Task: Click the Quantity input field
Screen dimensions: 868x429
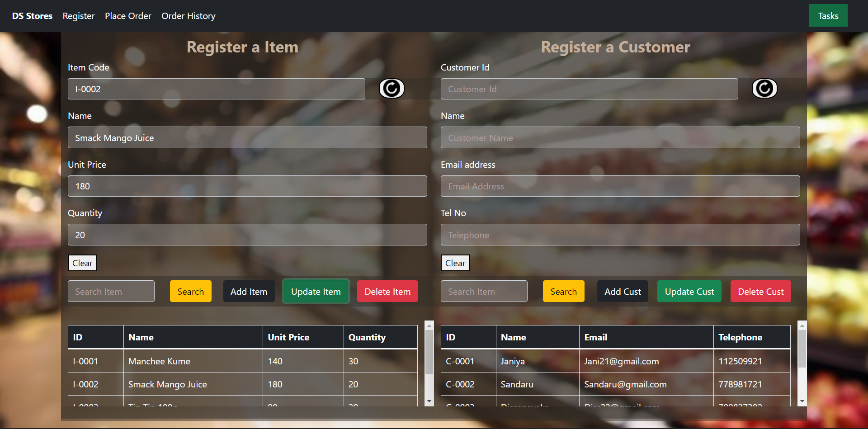Action: coord(247,235)
